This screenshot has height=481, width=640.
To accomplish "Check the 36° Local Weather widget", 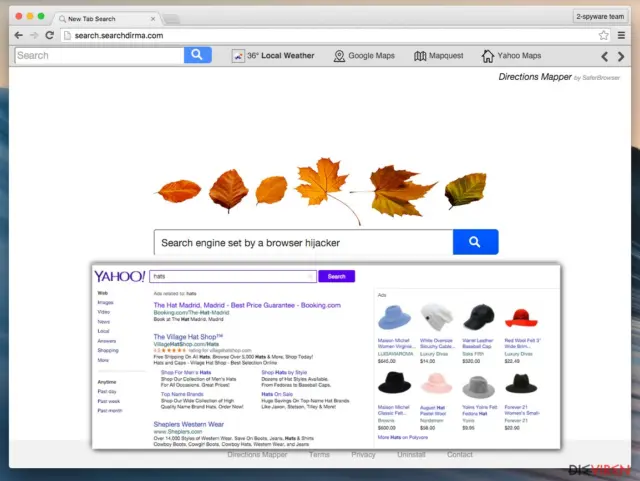I will click(x=273, y=56).
